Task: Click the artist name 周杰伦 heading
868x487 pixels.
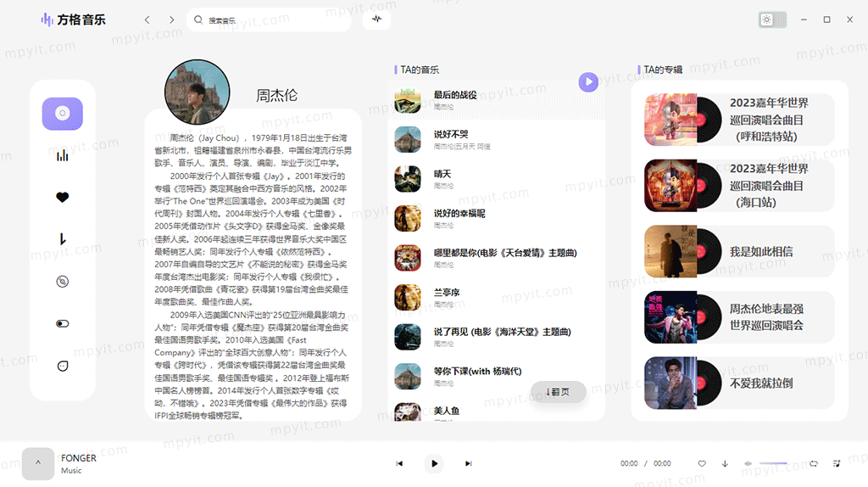Action: (277, 95)
